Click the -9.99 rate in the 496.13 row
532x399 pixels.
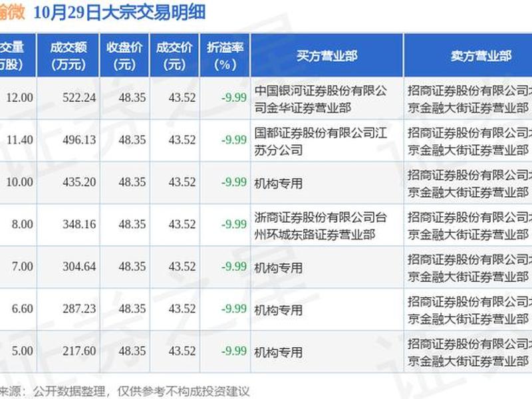[x=234, y=140]
